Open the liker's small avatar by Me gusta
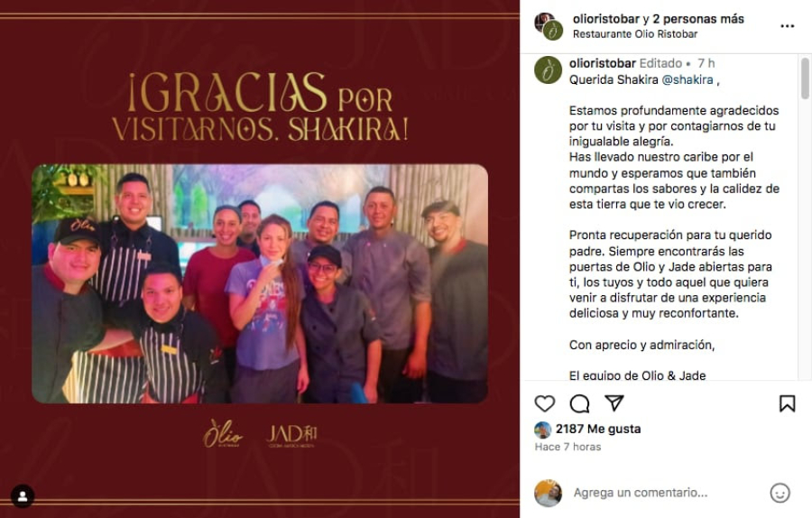Screen dimensions: 812x518 click(543, 430)
